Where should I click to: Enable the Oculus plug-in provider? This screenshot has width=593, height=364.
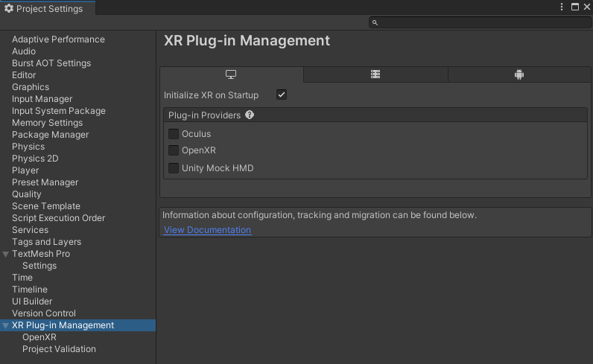pos(174,134)
